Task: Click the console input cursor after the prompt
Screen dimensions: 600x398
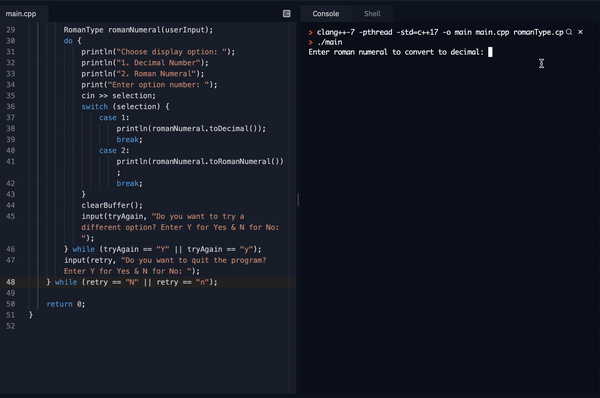Action: (490, 52)
